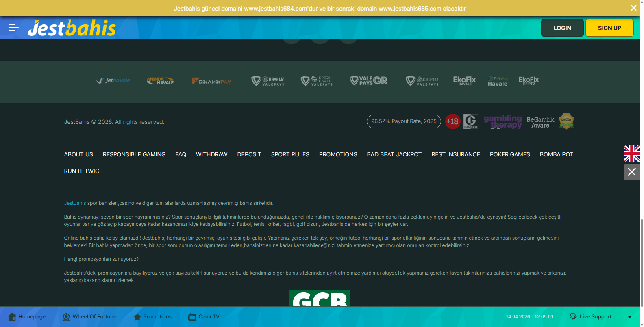Screen dimensions: 644x327
Task: Open the hamburger menu icon
Action: pyautogui.click(x=14, y=28)
